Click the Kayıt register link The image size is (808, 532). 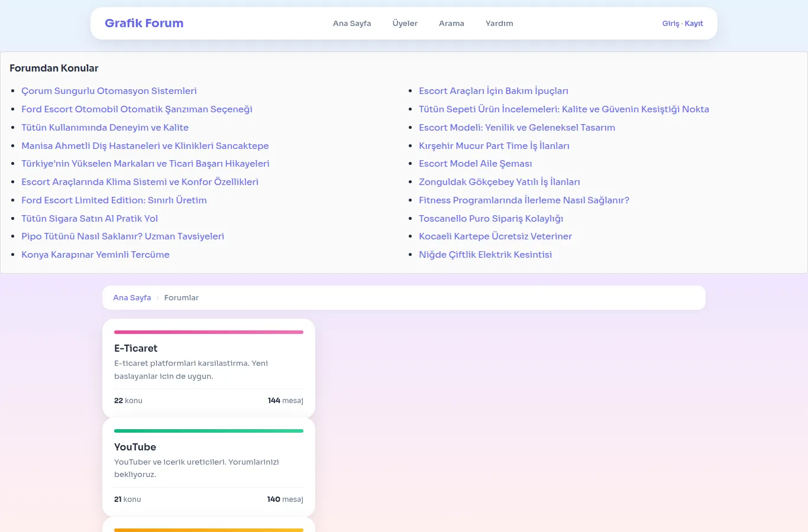click(x=694, y=24)
